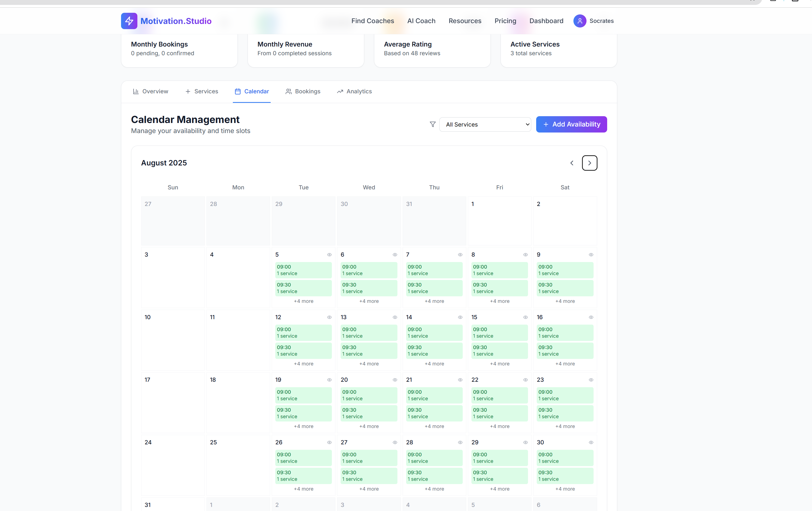Open the All Services dropdown
This screenshot has width=812, height=511.
click(485, 124)
